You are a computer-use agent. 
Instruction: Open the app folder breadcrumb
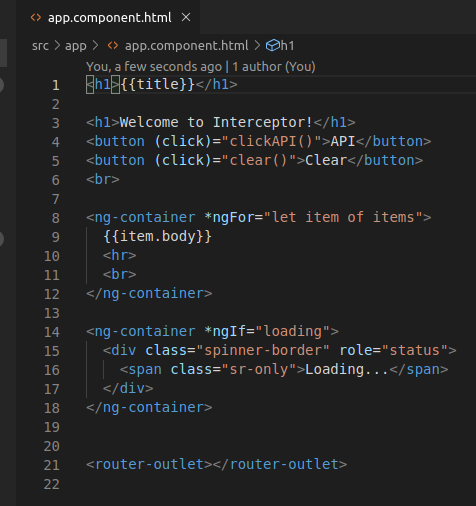[76, 46]
